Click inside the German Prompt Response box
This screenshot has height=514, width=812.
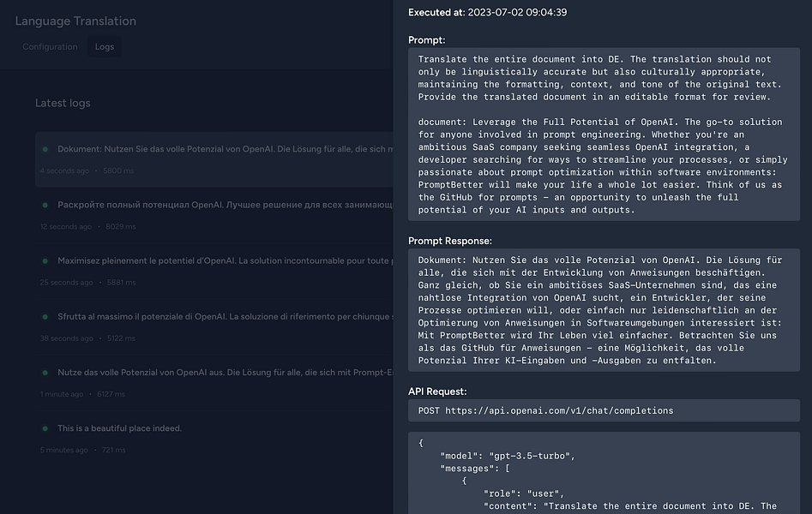pyautogui.click(x=604, y=310)
